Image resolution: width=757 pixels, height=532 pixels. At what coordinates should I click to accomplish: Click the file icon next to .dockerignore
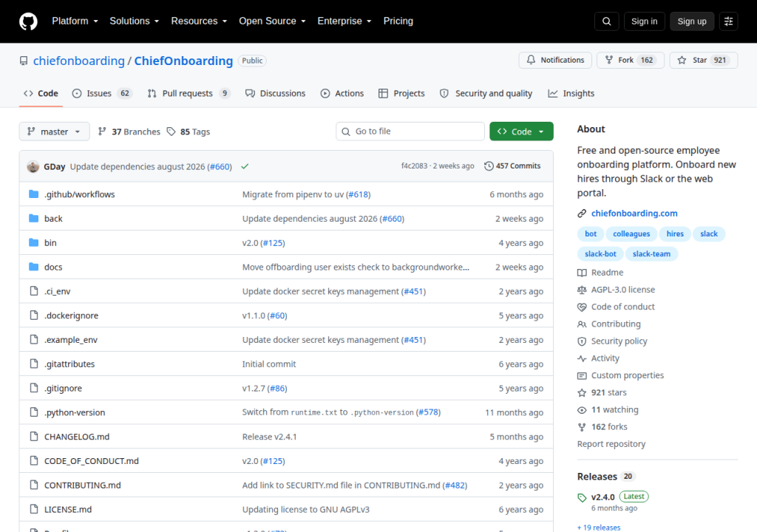[x=34, y=316]
